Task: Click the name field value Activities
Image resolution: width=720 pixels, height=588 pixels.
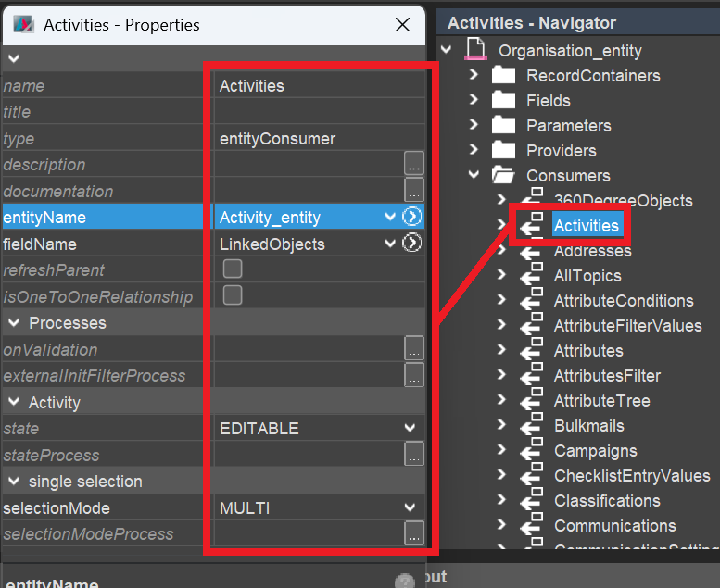Action: (x=252, y=85)
